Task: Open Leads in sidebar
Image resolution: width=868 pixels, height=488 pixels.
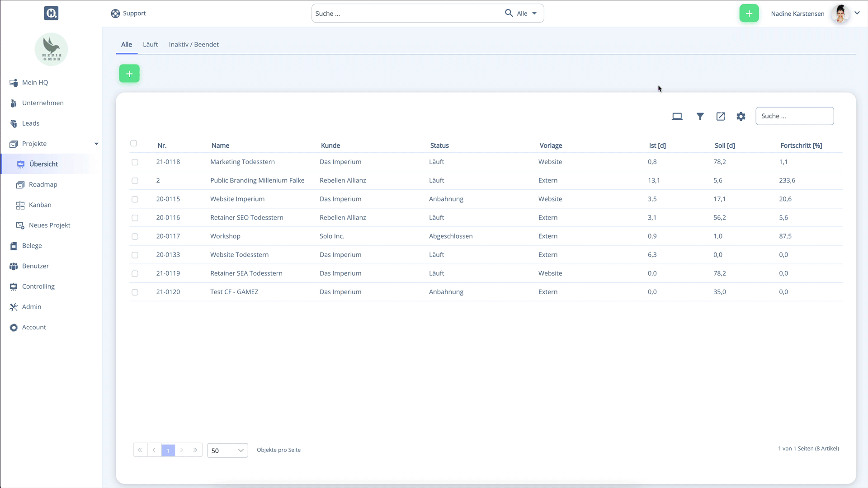Action: 31,123
